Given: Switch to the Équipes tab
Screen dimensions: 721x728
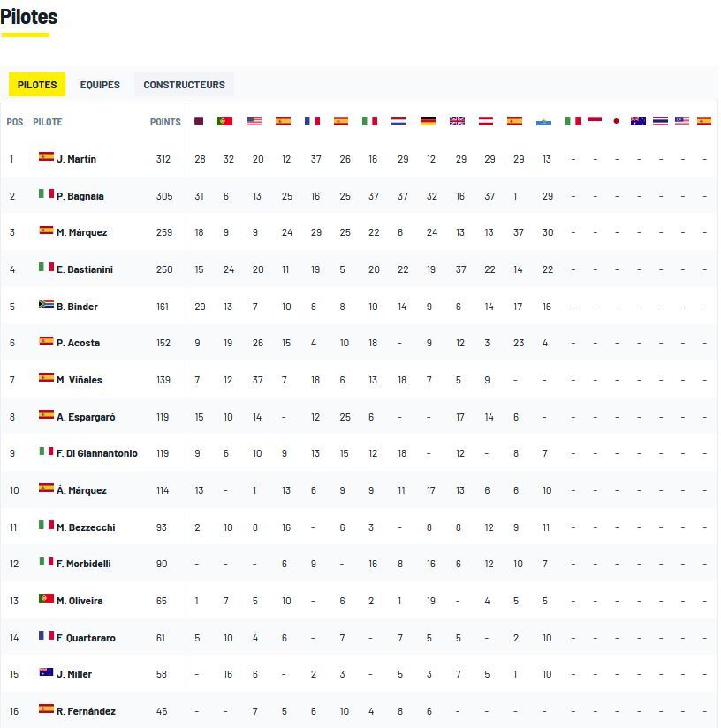Looking at the screenshot, I should (100, 85).
